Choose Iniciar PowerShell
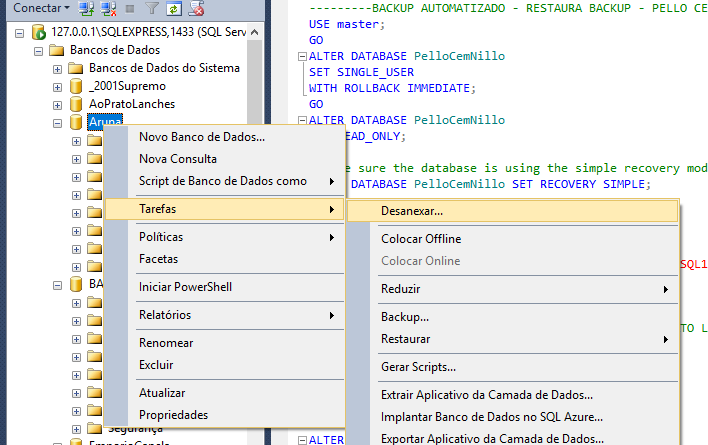Image resolution: width=708 pixels, height=445 pixels. coord(224,287)
